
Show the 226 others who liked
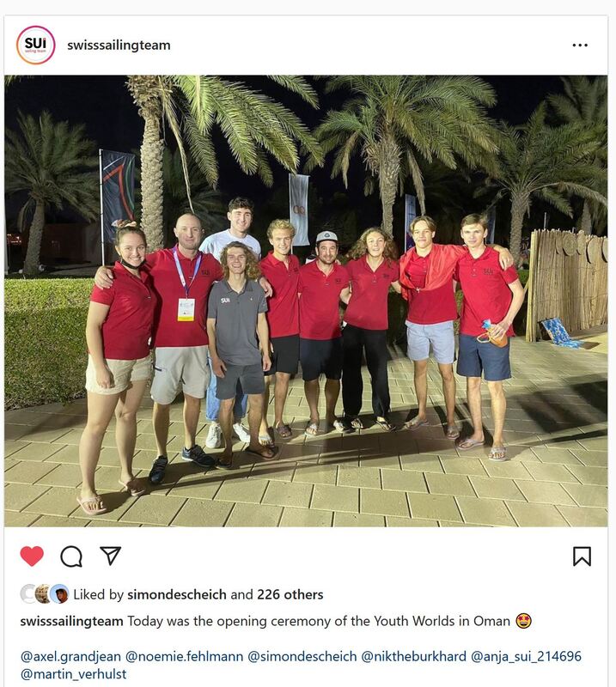[x=290, y=594]
